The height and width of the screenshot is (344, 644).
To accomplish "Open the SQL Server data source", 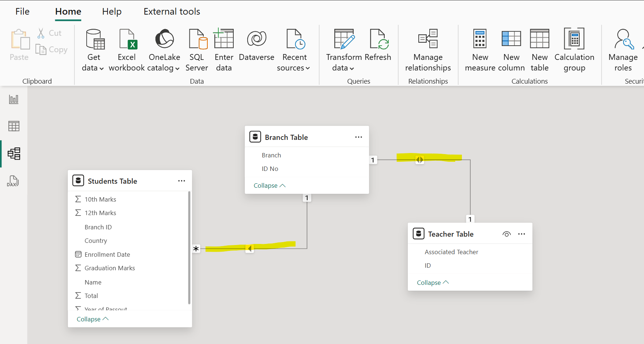I will pyautogui.click(x=197, y=49).
